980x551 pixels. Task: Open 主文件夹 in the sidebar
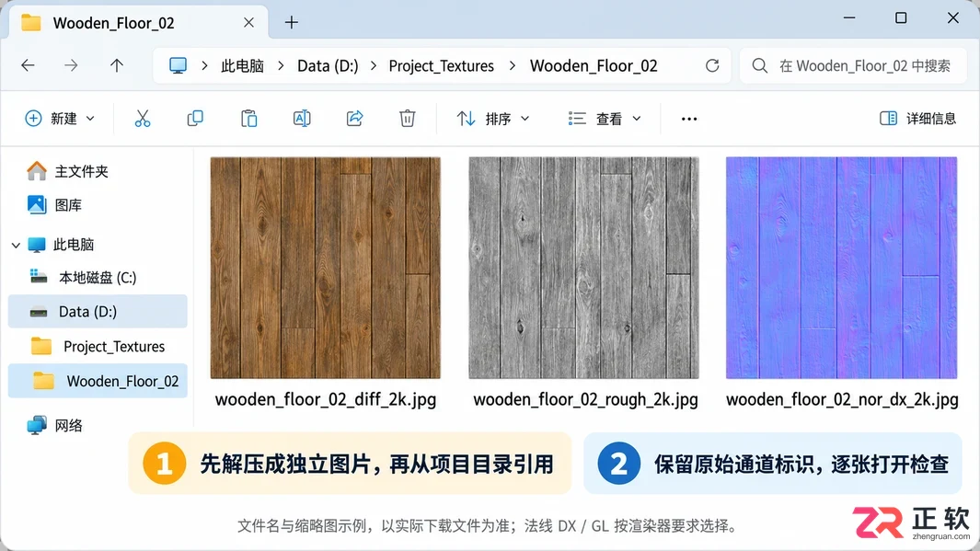tap(67, 171)
